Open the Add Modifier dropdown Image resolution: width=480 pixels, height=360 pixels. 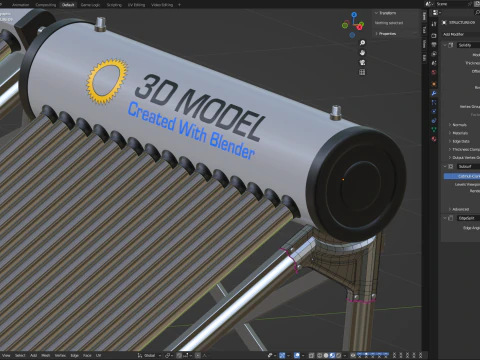461,34
